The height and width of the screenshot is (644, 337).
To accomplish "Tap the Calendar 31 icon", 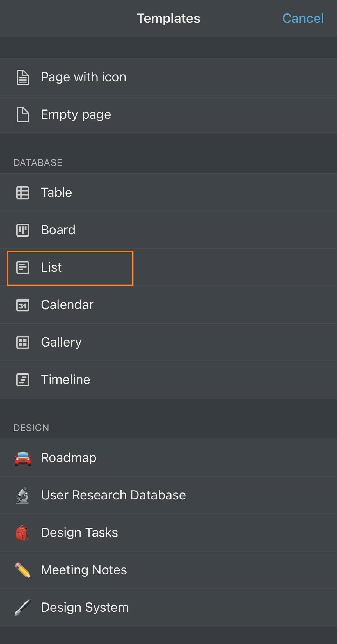I will (23, 305).
